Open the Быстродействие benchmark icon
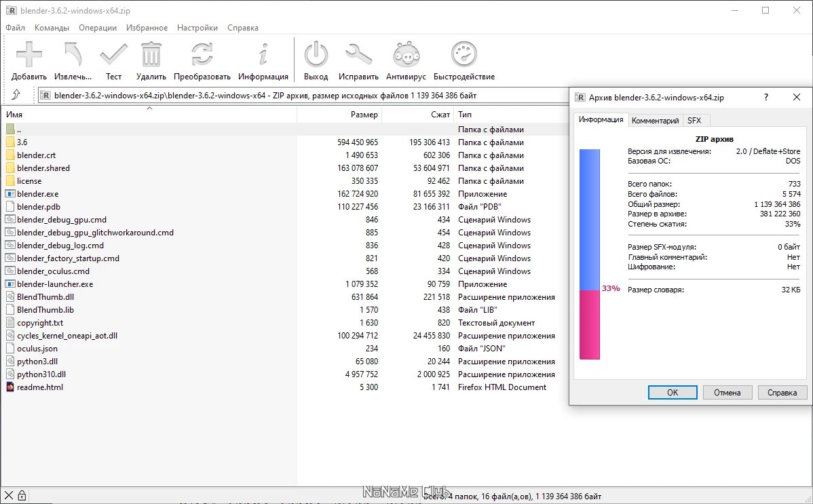Image resolution: width=813 pixels, height=504 pixels. point(464,56)
